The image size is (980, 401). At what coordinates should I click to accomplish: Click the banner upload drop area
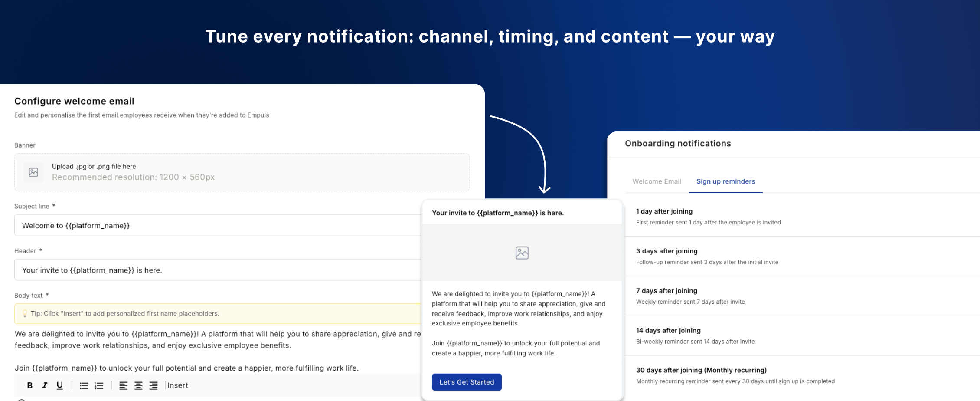pyautogui.click(x=242, y=172)
